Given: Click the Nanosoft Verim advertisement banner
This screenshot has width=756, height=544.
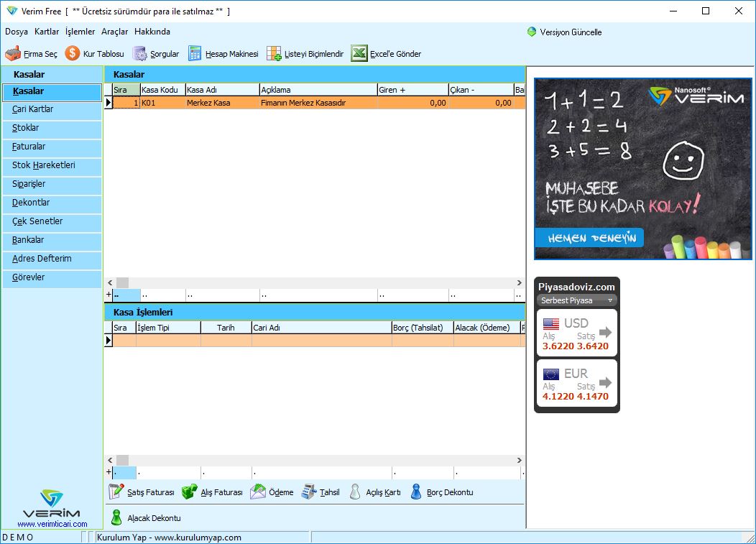Looking at the screenshot, I should [642, 169].
